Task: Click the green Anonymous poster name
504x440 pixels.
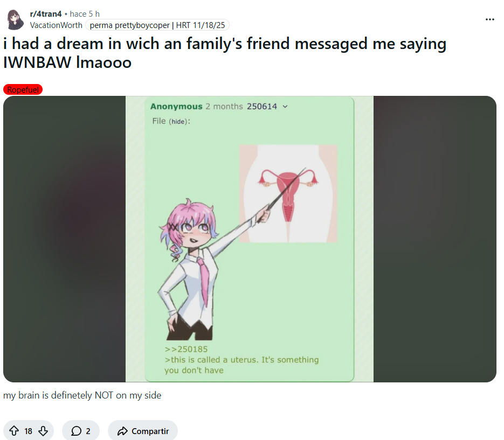Action: click(176, 107)
